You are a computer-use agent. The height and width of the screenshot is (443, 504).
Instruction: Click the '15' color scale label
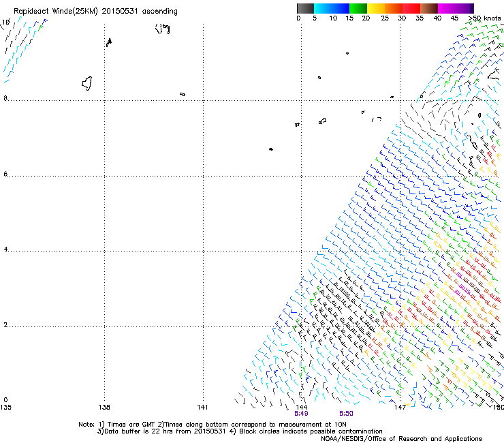[349, 18]
